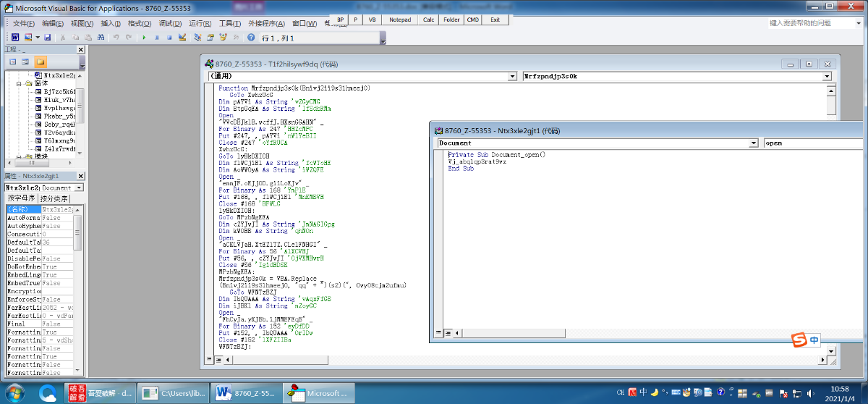Open the 运行(R) menu
The width and height of the screenshot is (868, 404).
point(200,24)
